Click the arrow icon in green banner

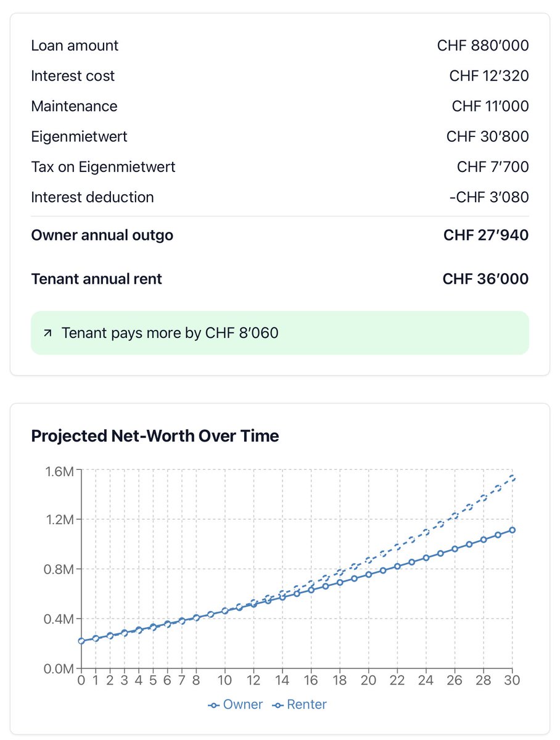47,333
